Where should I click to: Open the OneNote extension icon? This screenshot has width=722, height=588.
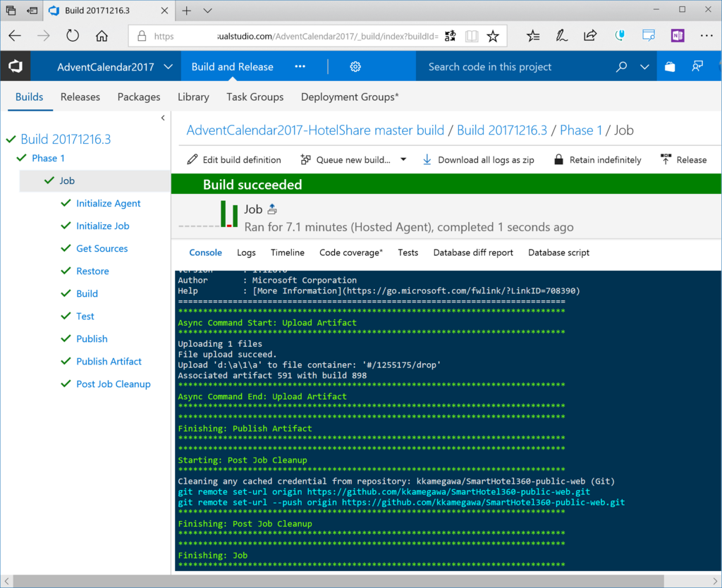[x=678, y=36]
